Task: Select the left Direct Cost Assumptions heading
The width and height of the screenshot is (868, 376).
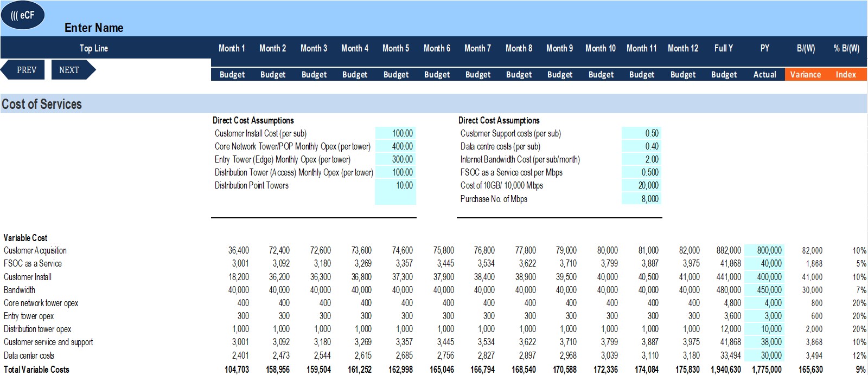Action: [253, 120]
